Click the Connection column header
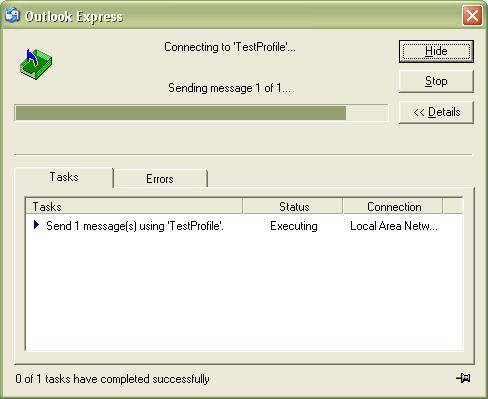The width and height of the screenshot is (488, 399). [393, 207]
